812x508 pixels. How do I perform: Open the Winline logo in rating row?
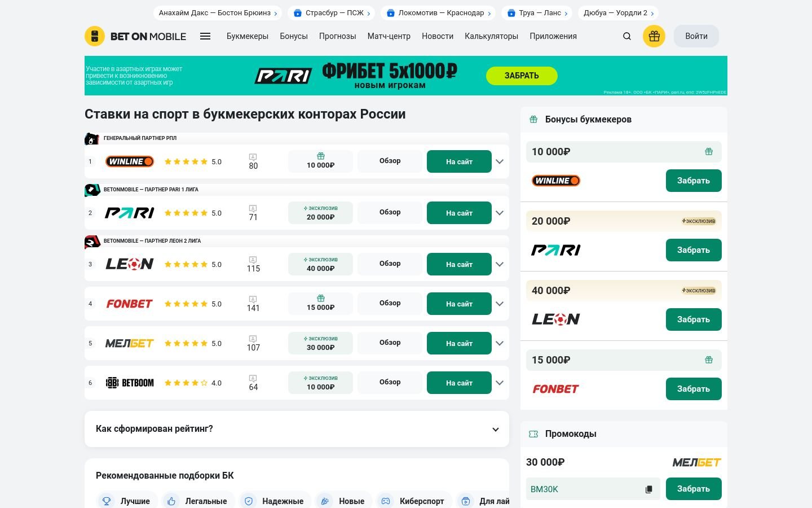coord(130,161)
